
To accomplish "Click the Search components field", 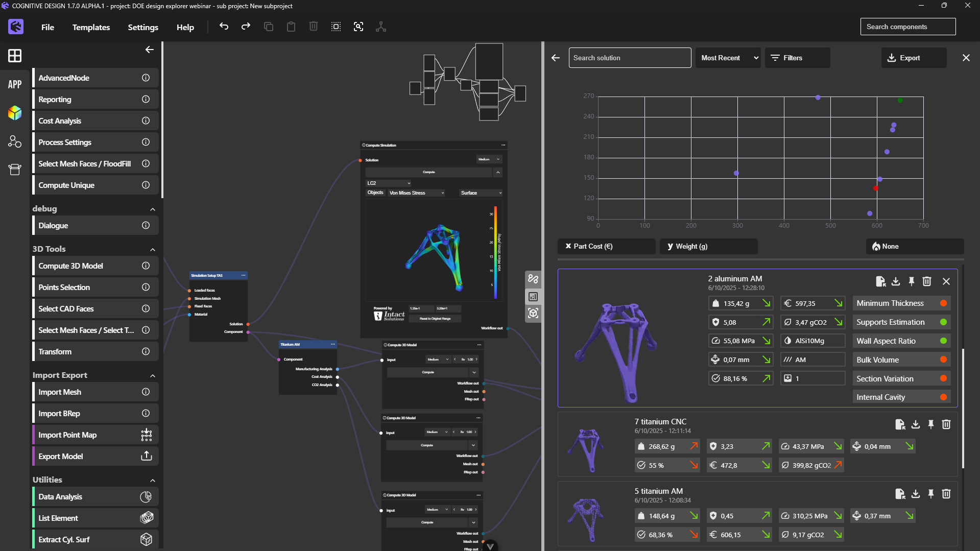I will coord(908,27).
